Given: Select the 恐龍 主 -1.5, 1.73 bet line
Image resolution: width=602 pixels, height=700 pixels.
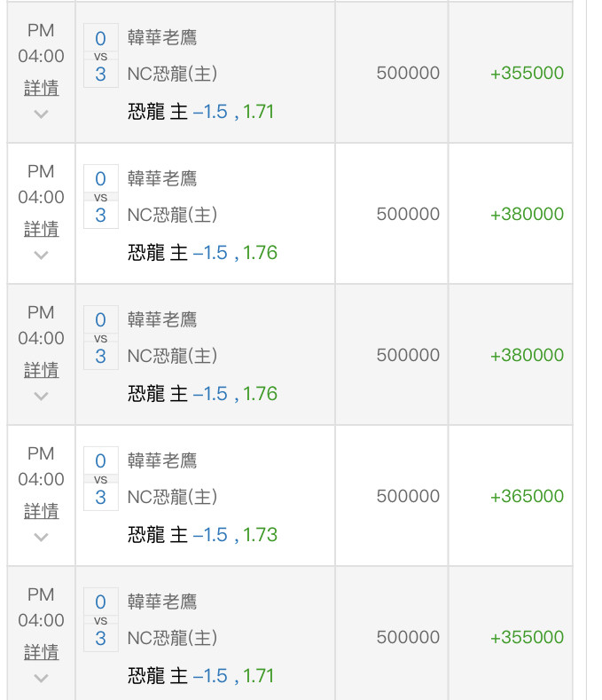Looking at the screenshot, I should coord(203,535).
